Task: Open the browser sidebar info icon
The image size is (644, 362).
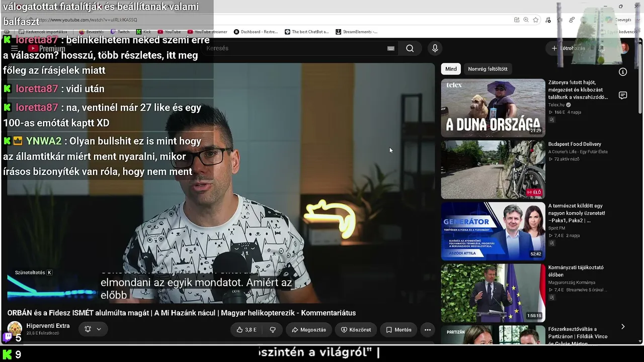Action: [623, 72]
